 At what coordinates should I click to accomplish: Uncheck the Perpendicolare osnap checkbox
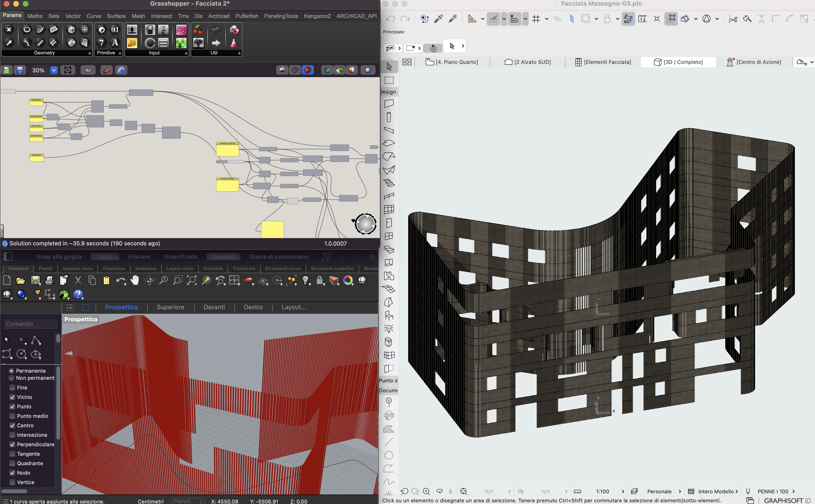[12, 444]
